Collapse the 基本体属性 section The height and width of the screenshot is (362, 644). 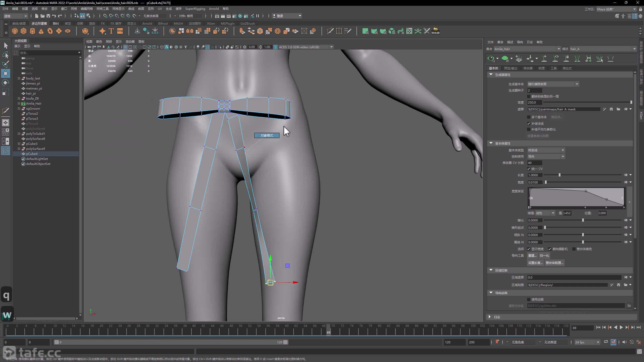coord(491,143)
